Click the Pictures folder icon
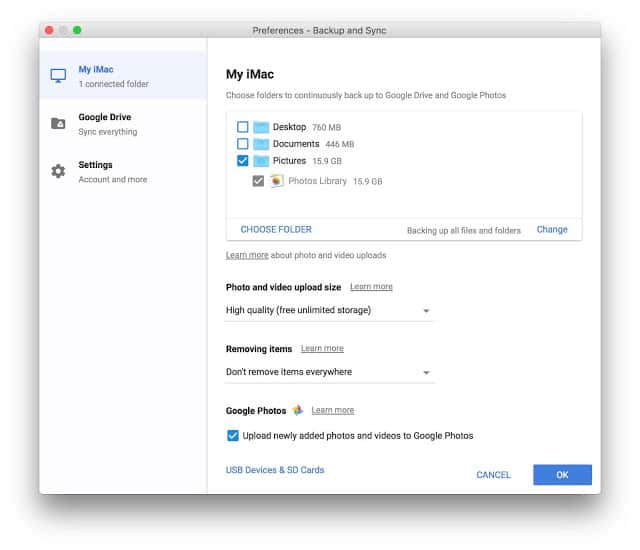The image size is (640, 550). click(261, 161)
